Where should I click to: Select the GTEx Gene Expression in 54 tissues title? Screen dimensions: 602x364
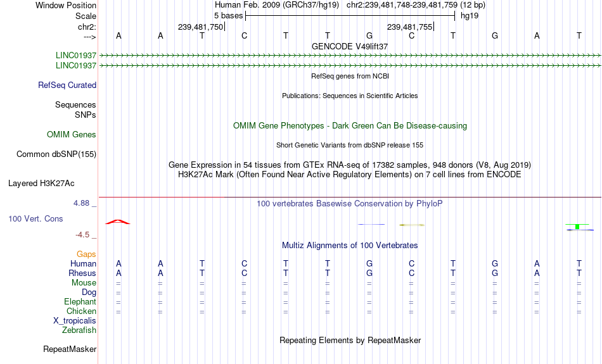[350, 165]
